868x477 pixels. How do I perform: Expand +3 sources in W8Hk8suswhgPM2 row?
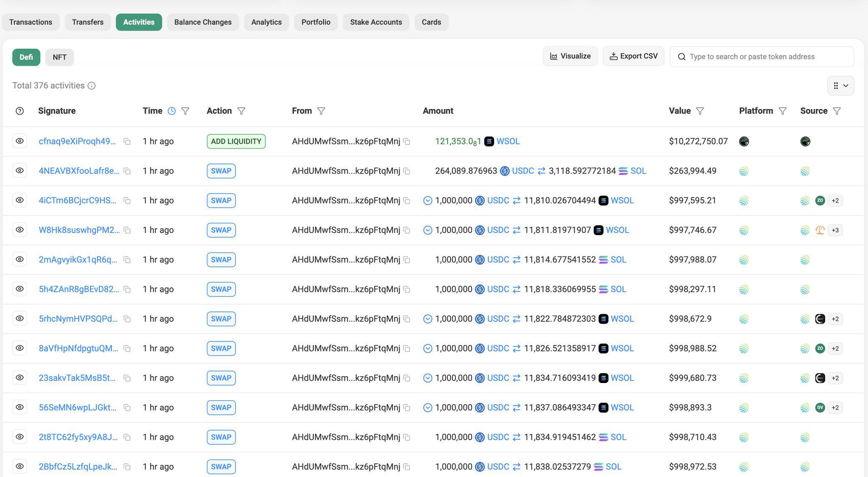(x=835, y=230)
